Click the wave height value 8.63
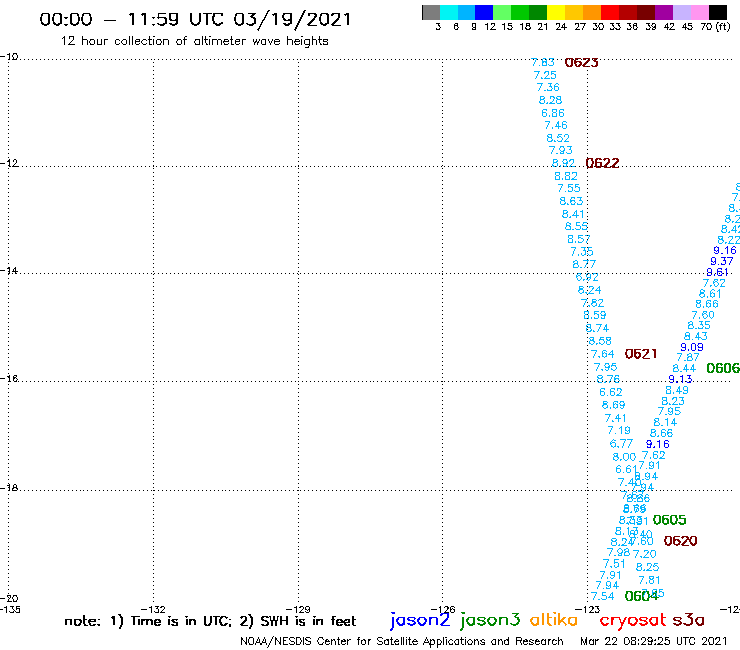740x650 pixels. point(571,202)
